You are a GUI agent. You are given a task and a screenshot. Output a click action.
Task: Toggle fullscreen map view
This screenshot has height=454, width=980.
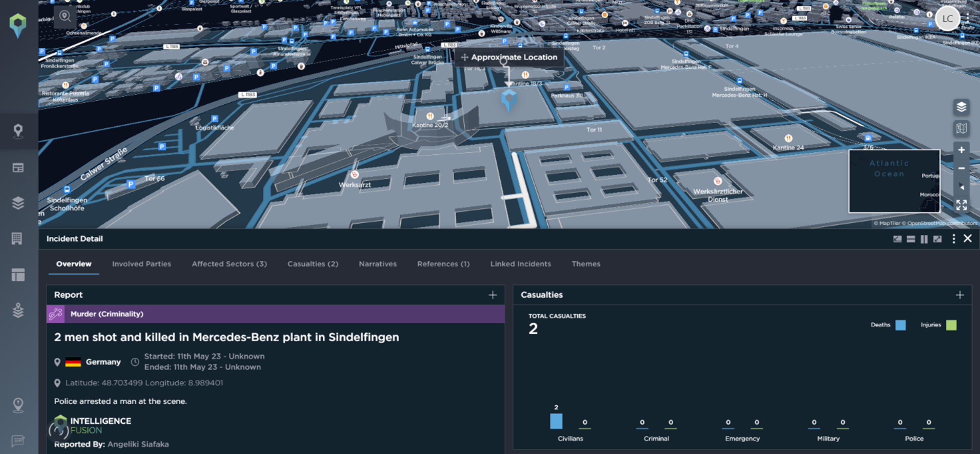(x=961, y=205)
